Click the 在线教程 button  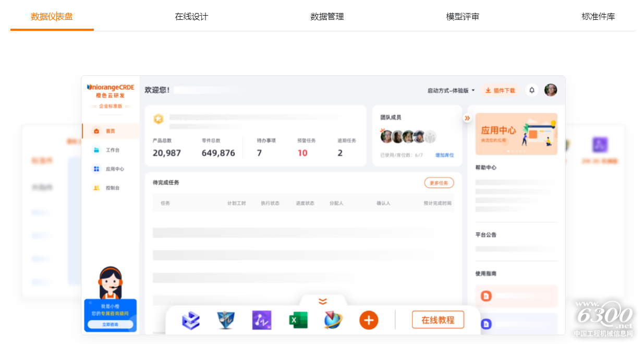point(438,320)
